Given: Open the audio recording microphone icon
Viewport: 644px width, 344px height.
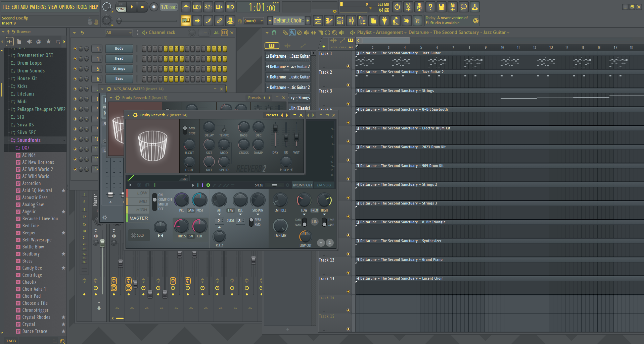Looking at the screenshot, I should pyautogui.click(x=419, y=7).
